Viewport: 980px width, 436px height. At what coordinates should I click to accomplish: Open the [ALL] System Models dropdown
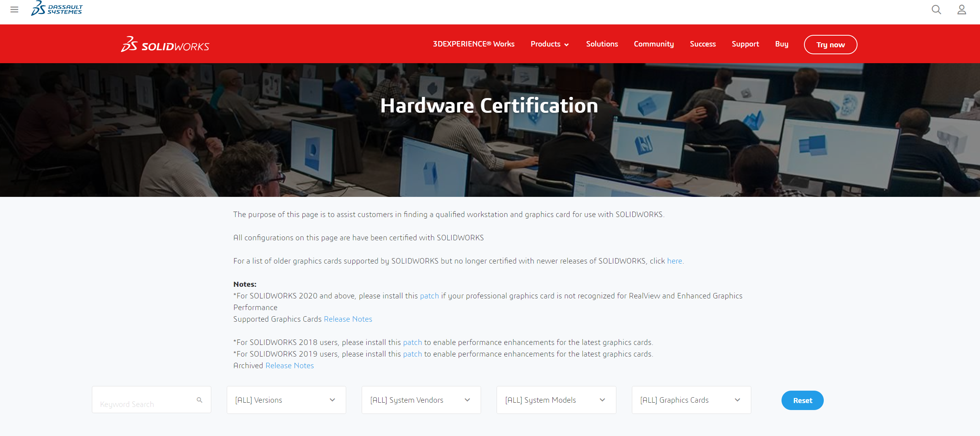tap(556, 400)
